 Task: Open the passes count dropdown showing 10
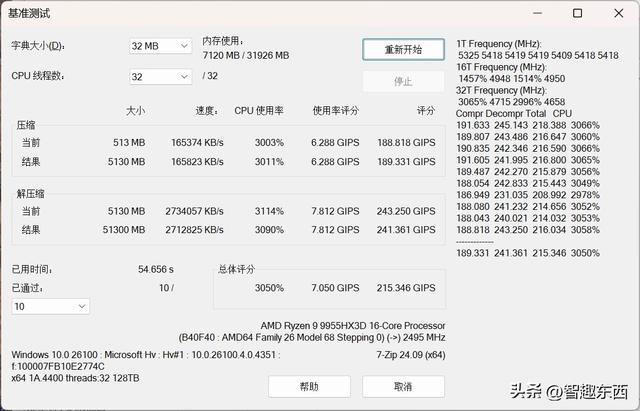tap(50, 307)
